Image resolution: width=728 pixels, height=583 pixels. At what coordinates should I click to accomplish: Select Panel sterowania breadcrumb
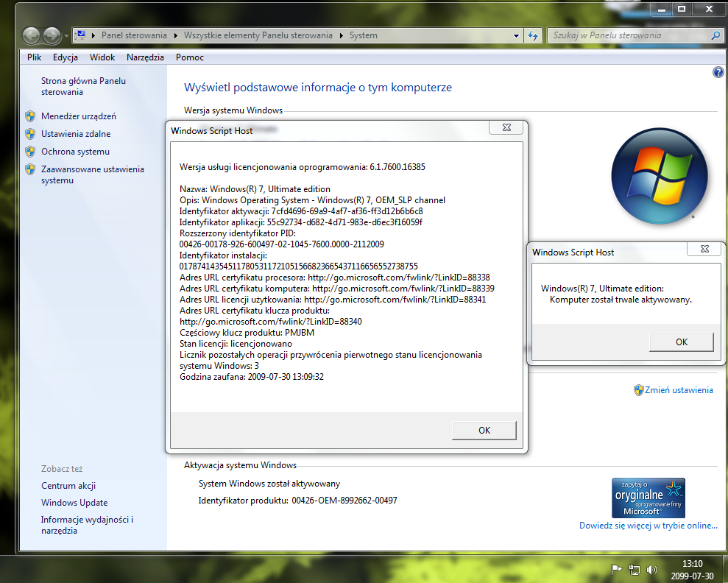tap(134, 35)
